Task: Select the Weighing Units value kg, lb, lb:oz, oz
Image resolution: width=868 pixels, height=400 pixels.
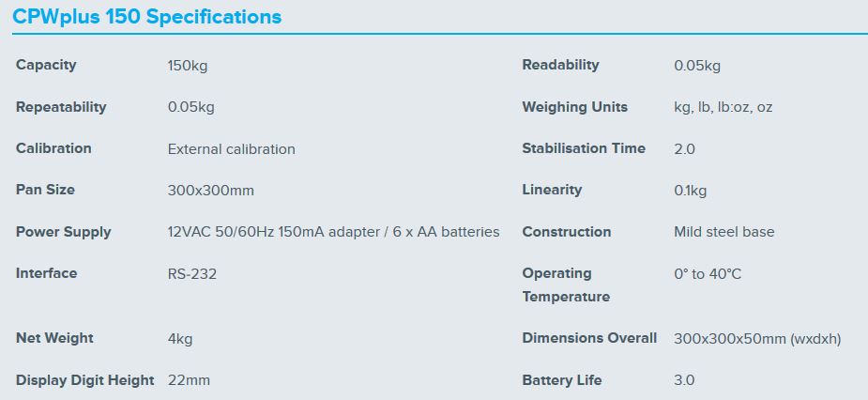Action: pos(723,107)
